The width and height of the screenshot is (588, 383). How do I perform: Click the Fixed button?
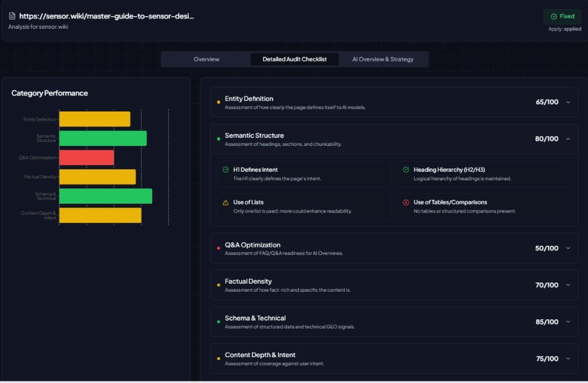(562, 16)
